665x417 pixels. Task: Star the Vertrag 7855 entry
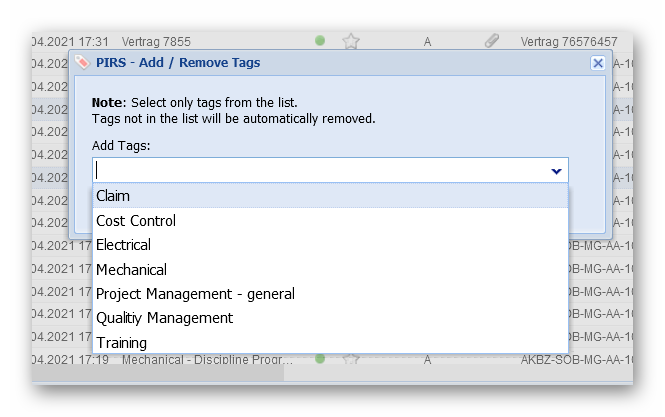click(351, 41)
